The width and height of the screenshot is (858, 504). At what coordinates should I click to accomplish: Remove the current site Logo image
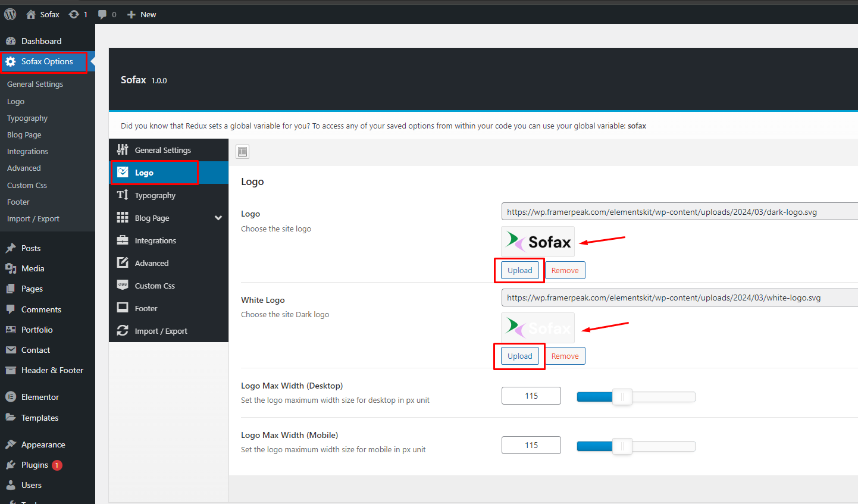pos(565,270)
